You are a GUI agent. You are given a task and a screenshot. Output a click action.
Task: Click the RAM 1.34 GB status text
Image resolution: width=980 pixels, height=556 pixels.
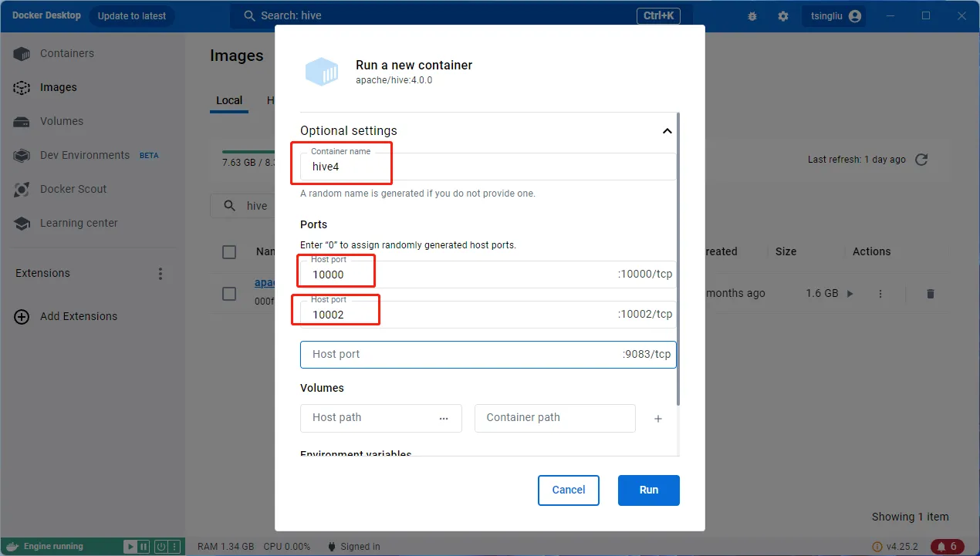point(225,547)
